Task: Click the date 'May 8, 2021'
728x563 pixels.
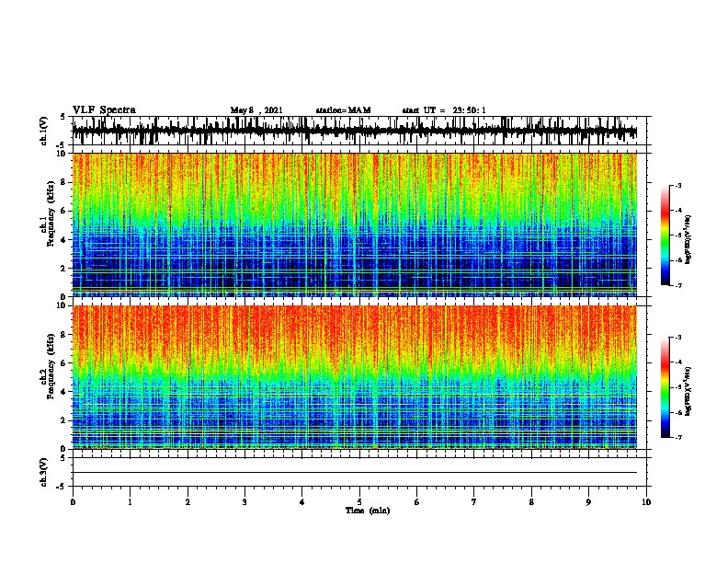Action: pyautogui.click(x=256, y=110)
